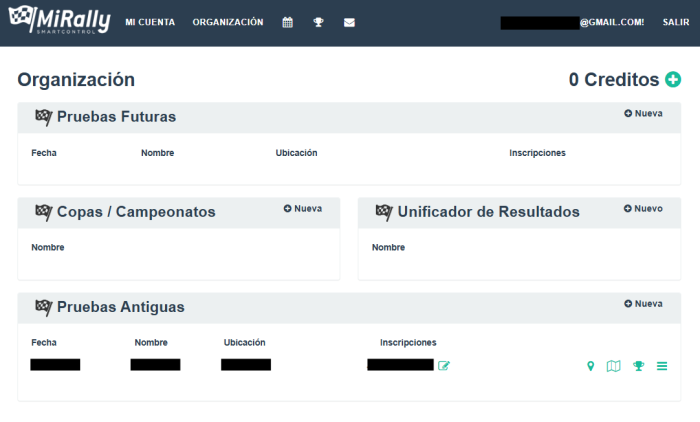Image resolution: width=700 pixels, height=422 pixels.
Task: Add Nuevo in Unificador de Resultados
Action: tap(643, 208)
